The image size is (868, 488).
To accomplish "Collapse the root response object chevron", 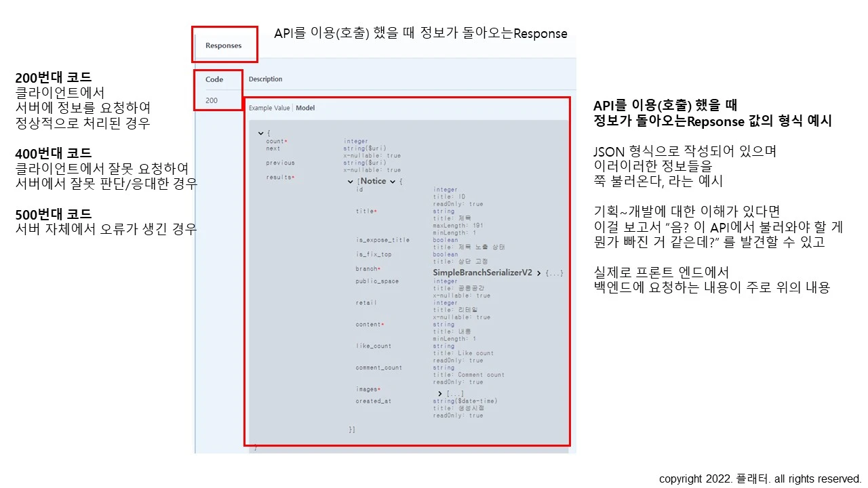I will 260,133.
